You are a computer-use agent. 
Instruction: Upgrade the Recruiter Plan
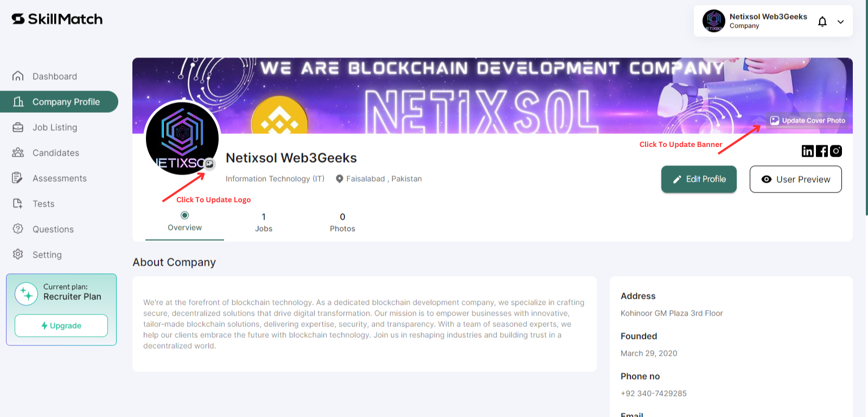[61, 325]
